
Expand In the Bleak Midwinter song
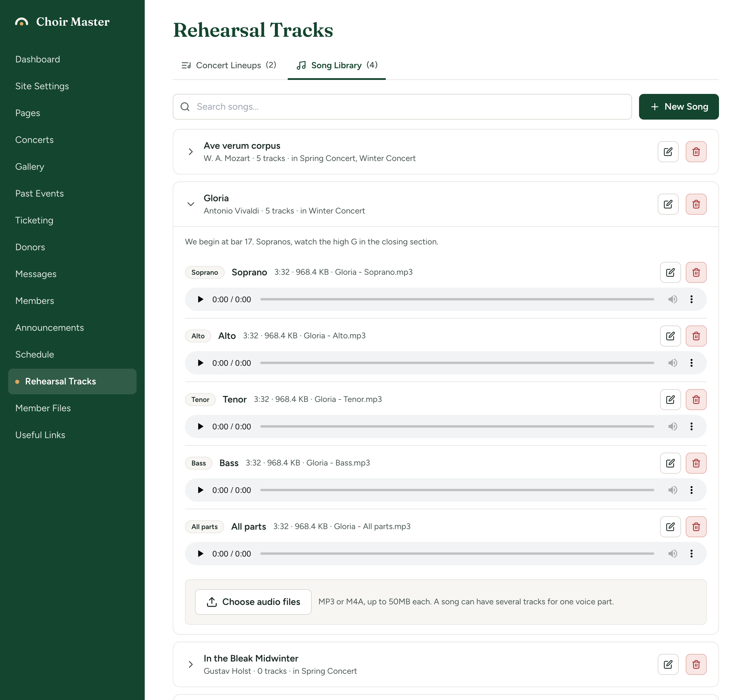(191, 664)
